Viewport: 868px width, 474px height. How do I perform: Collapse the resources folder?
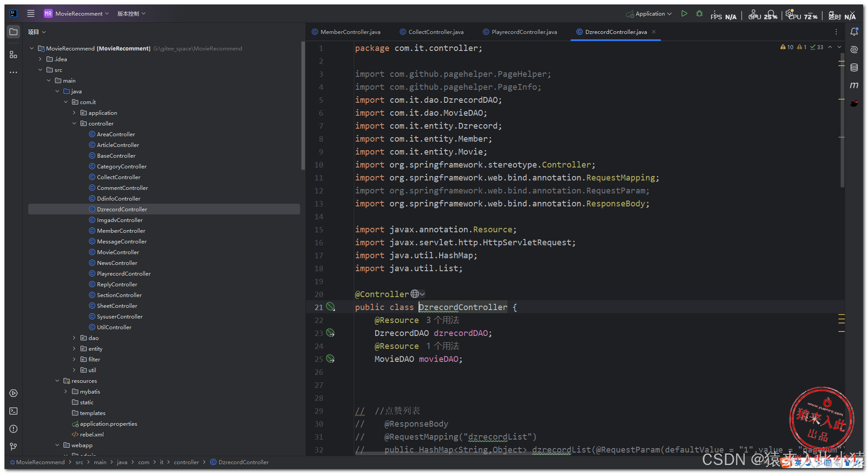click(x=57, y=381)
